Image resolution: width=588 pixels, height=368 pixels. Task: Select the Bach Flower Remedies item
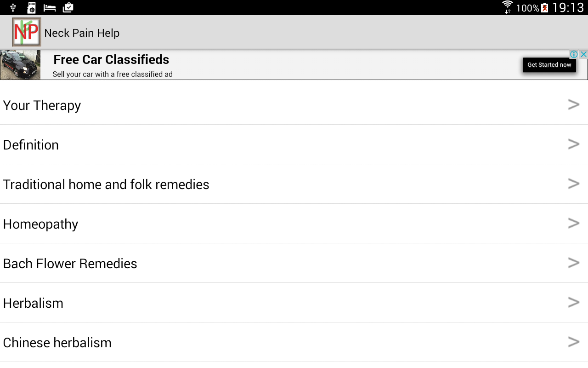pyautogui.click(x=70, y=264)
